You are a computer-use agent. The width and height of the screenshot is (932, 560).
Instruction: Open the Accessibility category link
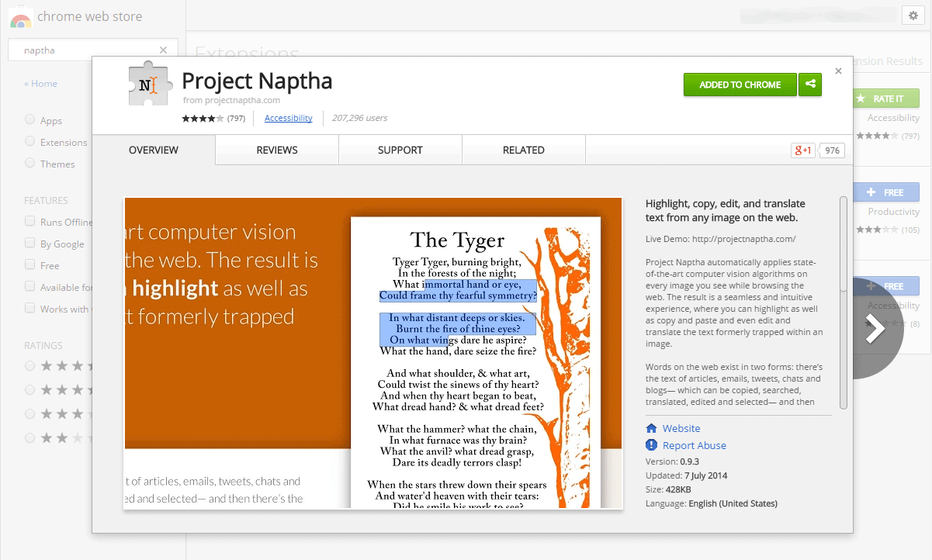tap(288, 119)
